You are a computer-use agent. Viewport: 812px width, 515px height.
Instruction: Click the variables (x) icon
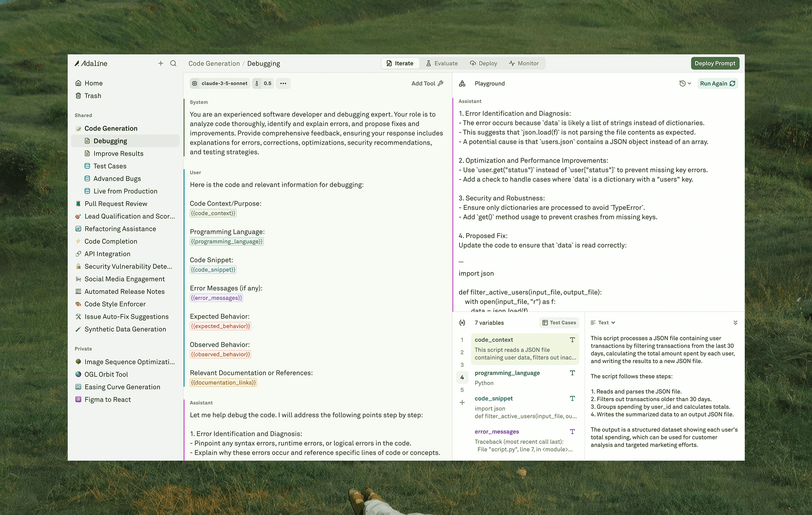462,323
